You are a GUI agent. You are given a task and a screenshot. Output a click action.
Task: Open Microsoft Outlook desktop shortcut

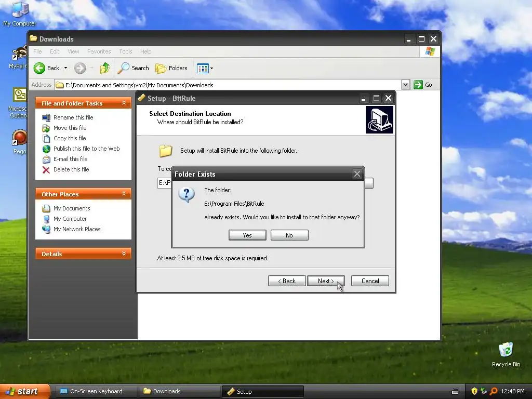tap(18, 103)
